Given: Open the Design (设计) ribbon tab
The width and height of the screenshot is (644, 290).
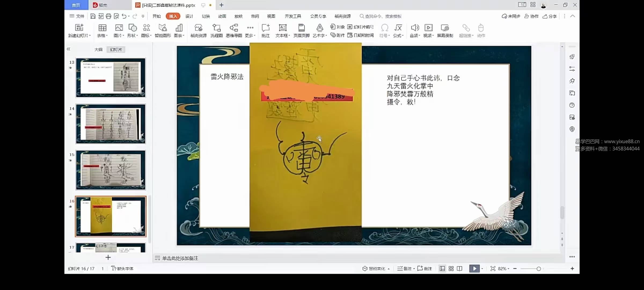Looking at the screenshot, I should click(x=189, y=16).
